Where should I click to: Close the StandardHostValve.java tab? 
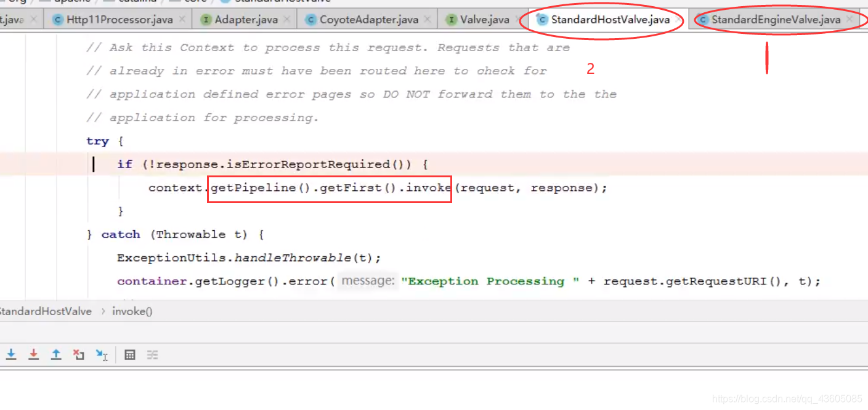coord(679,20)
